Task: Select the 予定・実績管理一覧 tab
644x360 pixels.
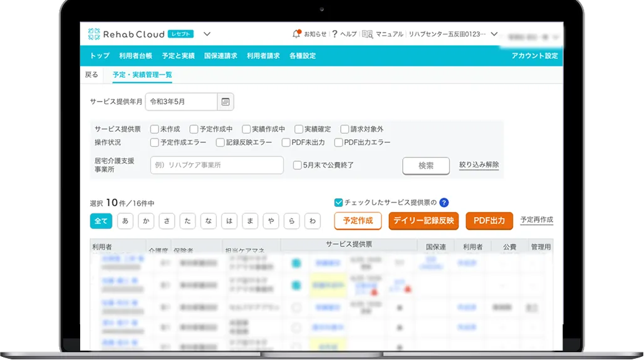Action: 142,75
